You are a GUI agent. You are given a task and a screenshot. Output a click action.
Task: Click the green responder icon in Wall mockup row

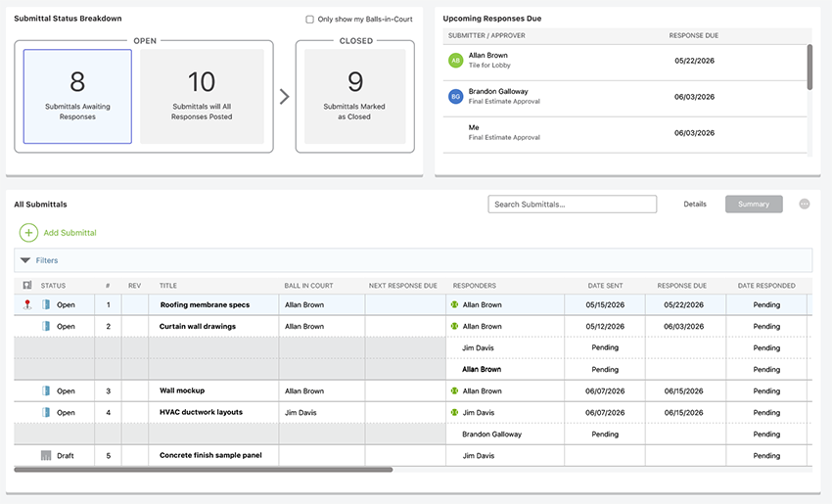tap(454, 391)
